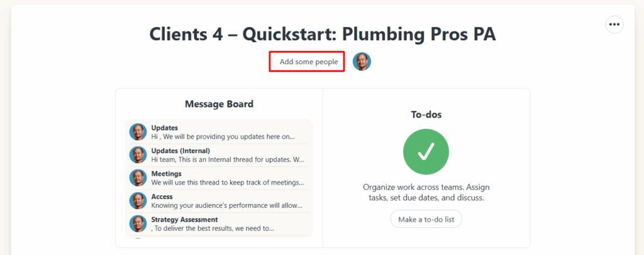Click the avatar beside the Updates message
644x255 pixels.
138,132
